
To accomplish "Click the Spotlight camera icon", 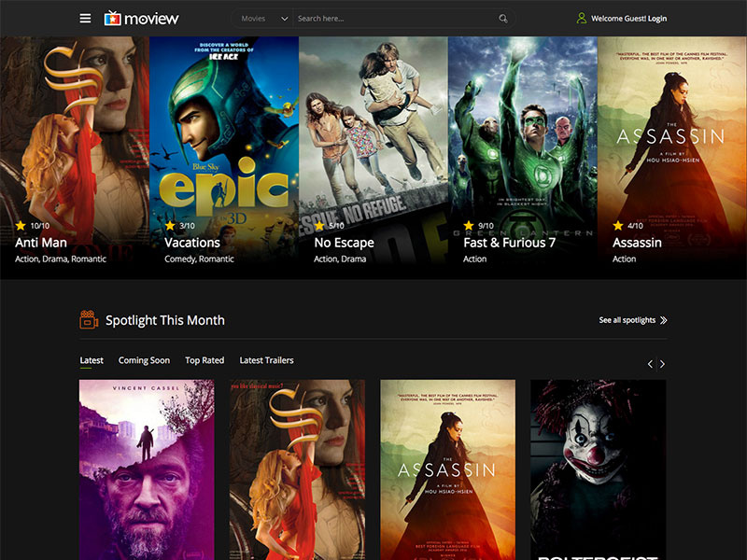I will point(89,319).
